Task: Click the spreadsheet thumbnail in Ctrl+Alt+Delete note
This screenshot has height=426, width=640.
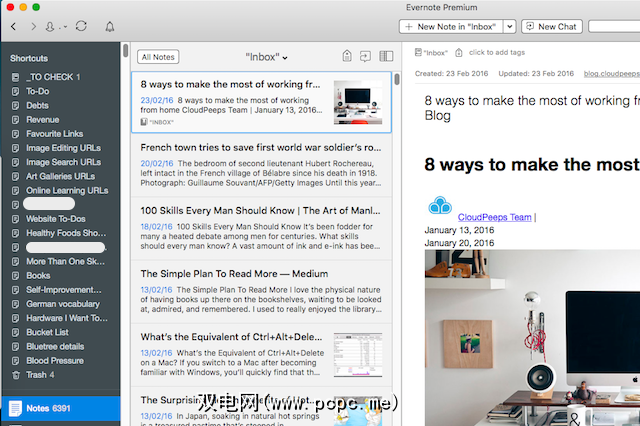Action: (358, 355)
